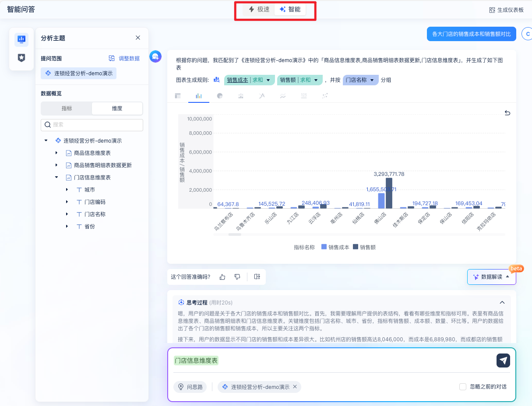Click the question bubble 各大门店的销售成本和销售额对比
Image resolution: width=532 pixels, height=406 pixels.
(x=472, y=34)
